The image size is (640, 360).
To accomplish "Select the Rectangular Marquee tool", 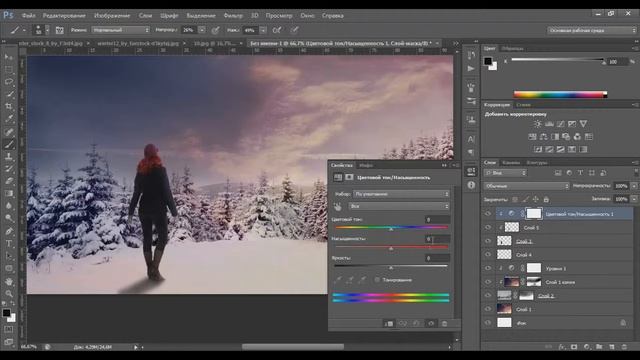I will coord(9,69).
